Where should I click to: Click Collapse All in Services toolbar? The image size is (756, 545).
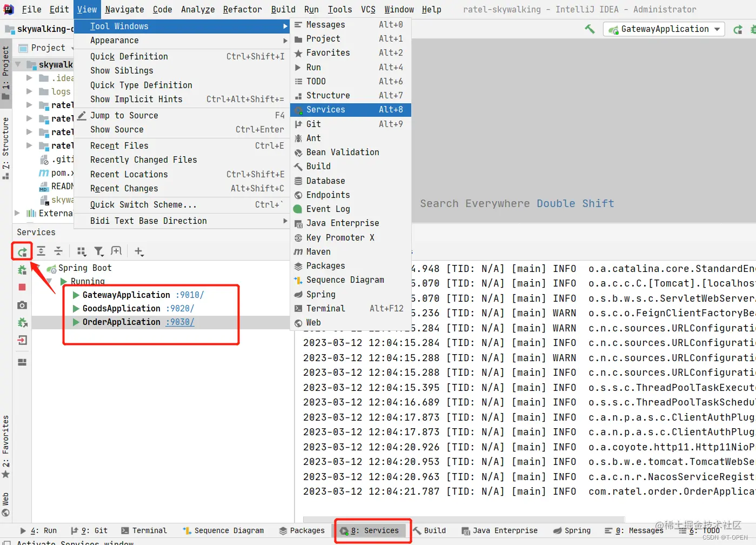[x=58, y=251]
